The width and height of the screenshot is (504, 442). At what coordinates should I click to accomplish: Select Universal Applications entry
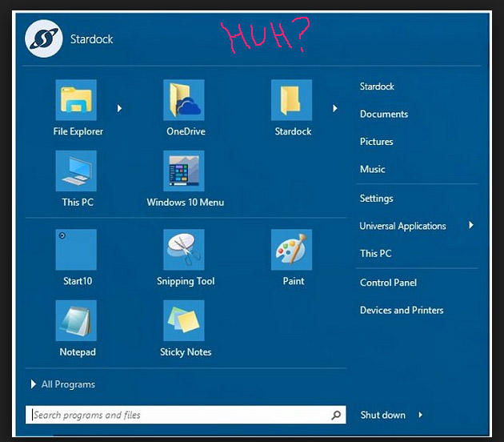(402, 226)
